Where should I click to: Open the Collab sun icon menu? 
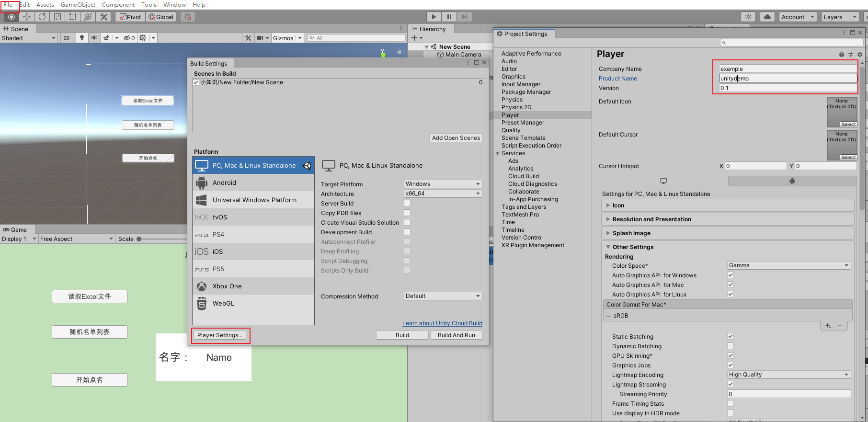748,17
